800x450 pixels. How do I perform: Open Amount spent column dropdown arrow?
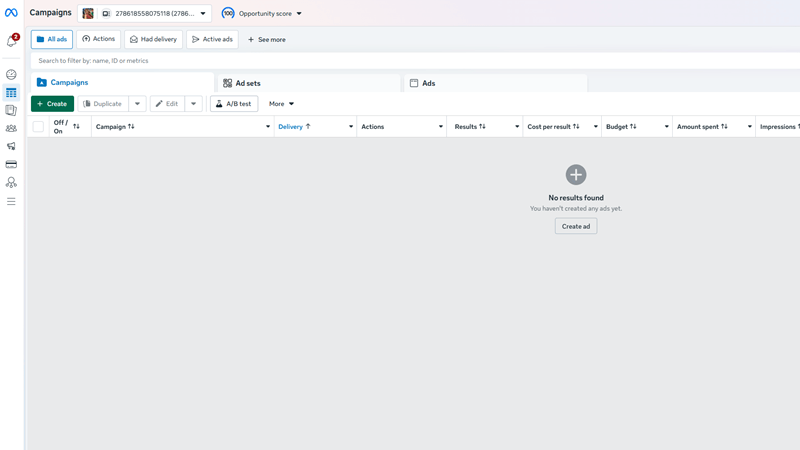[x=749, y=127]
